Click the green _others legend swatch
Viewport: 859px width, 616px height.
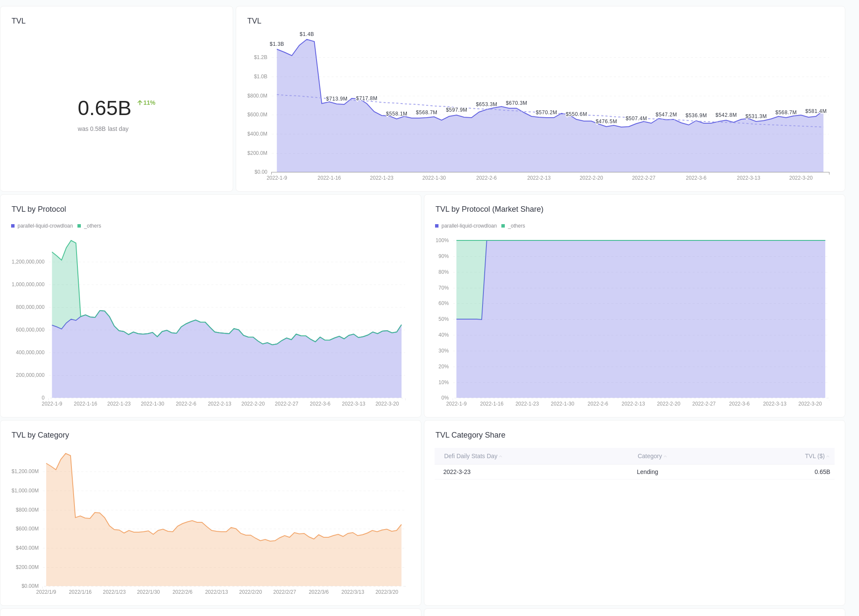[79, 226]
